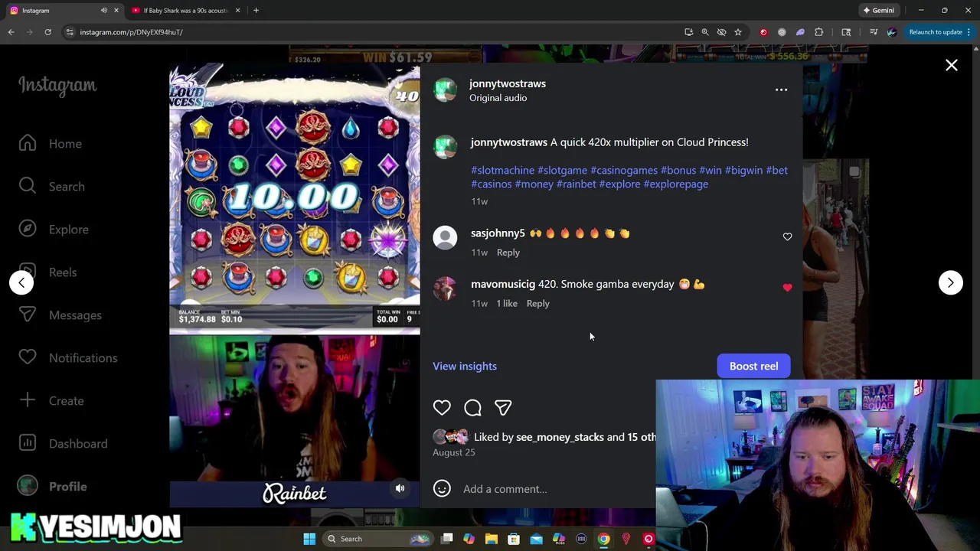Open Gemini in Chrome
Screen dimensions: 980x551
pyautogui.click(x=878, y=11)
